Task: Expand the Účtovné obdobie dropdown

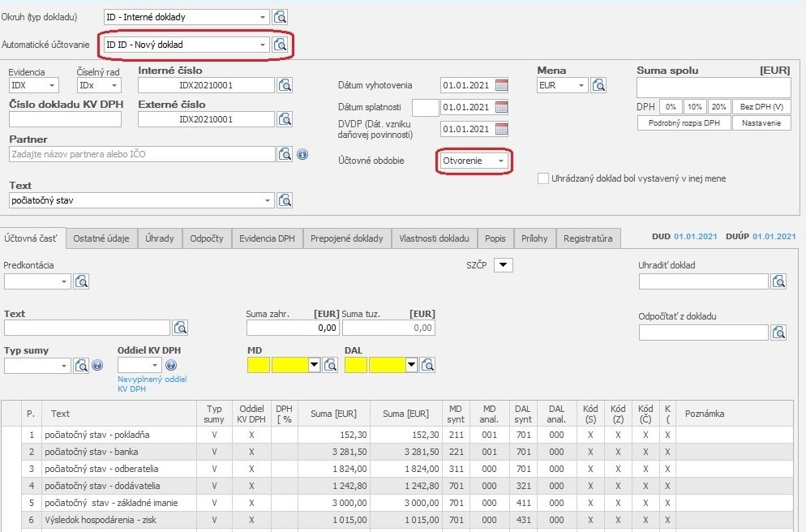Action: pyautogui.click(x=501, y=161)
